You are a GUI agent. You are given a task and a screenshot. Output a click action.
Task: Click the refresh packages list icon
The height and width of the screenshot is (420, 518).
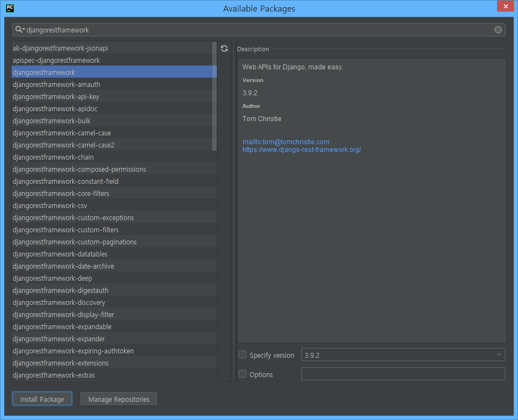(224, 48)
